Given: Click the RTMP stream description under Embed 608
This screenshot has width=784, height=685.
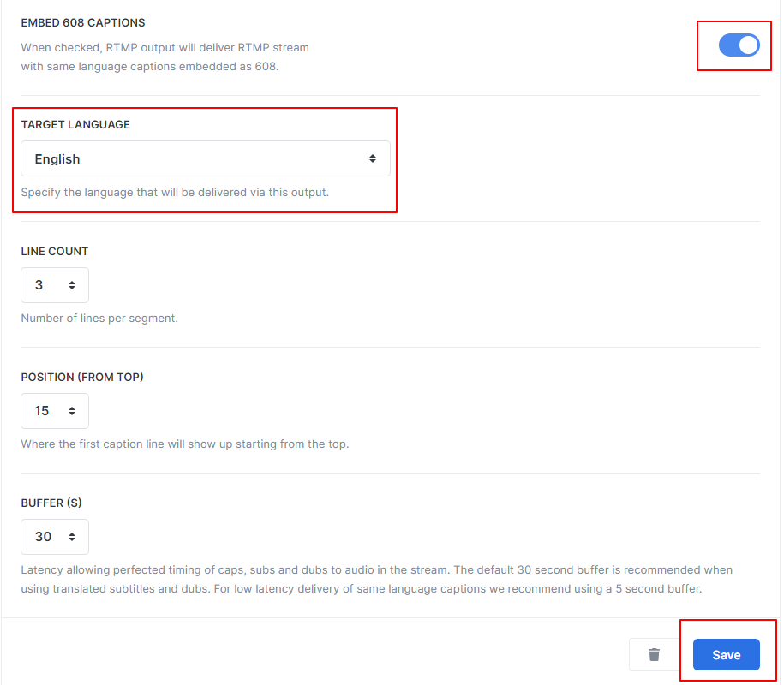Looking at the screenshot, I should tap(165, 57).
